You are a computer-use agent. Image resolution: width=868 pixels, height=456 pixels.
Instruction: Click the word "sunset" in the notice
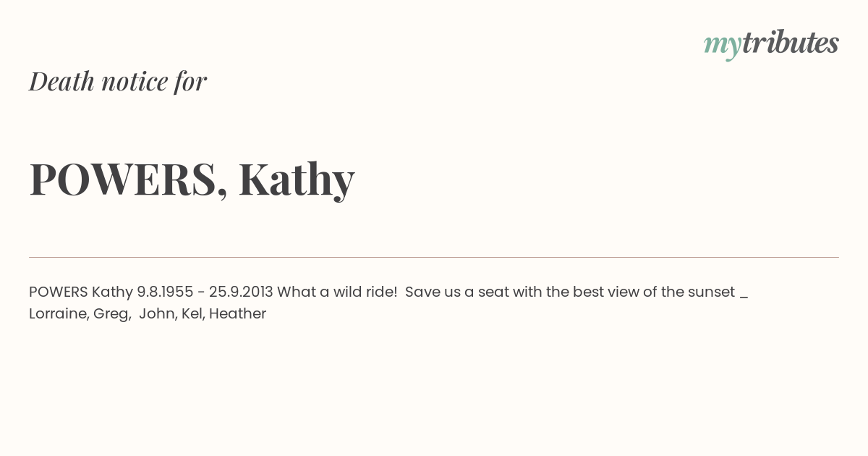click(711, 292)
